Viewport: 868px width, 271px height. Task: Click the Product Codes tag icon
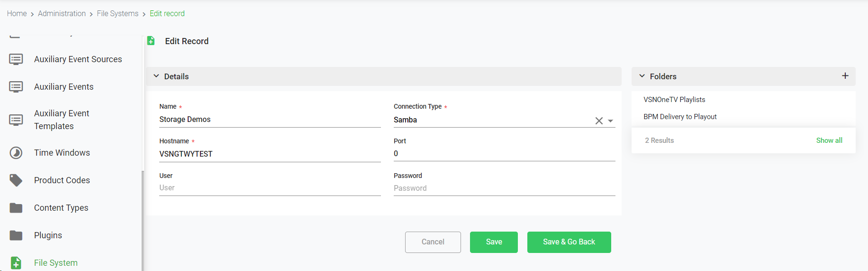tap(16, 180)
